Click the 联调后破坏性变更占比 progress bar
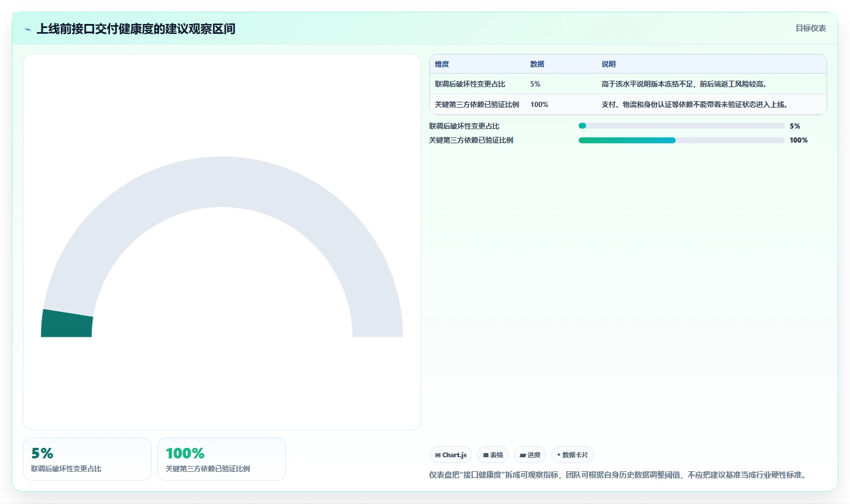This screenshot has height=504, width=850. pos(682,126)
